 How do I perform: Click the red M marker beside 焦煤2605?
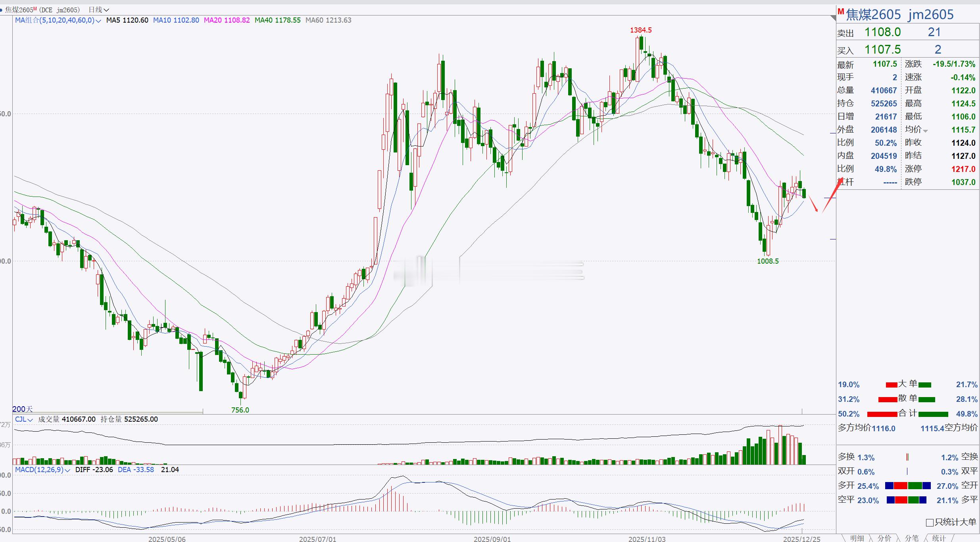point(841,12)
